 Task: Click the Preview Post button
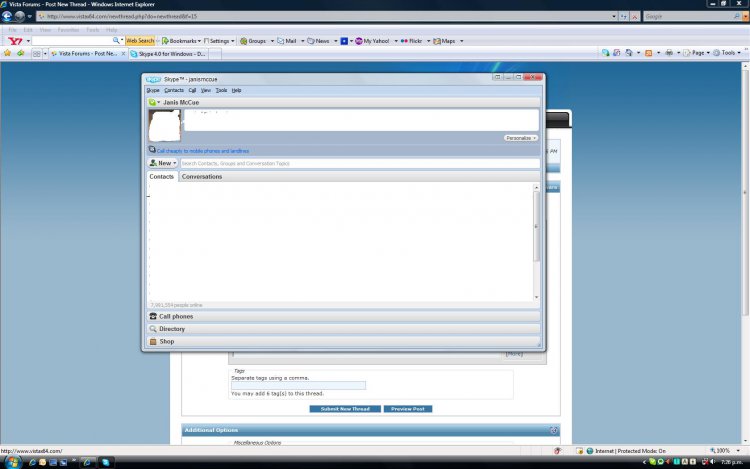tap(408, 409)
